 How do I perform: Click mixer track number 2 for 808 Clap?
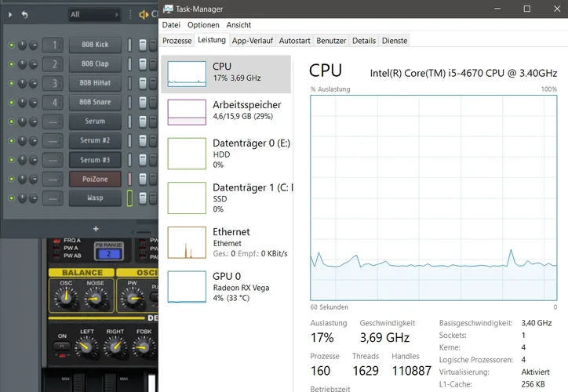(x=53, y=64)
